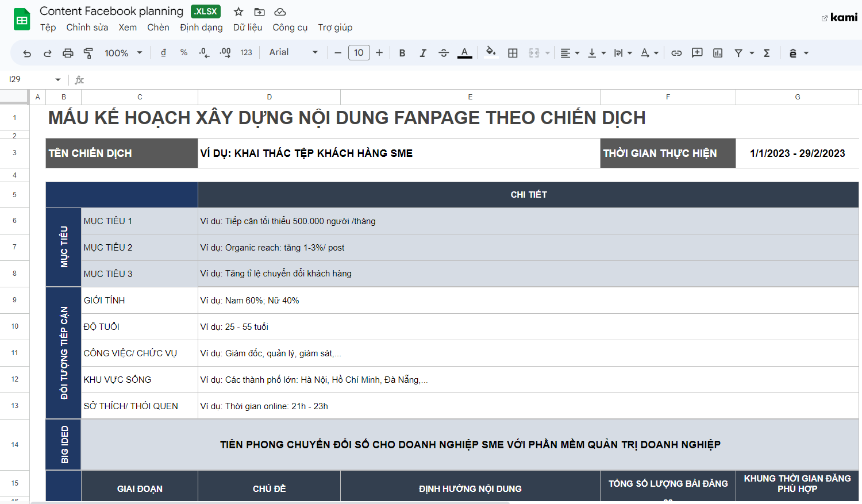The height and width of the screenshot is (504, 862).
Task: Select column D header
Action: [269, 97]
